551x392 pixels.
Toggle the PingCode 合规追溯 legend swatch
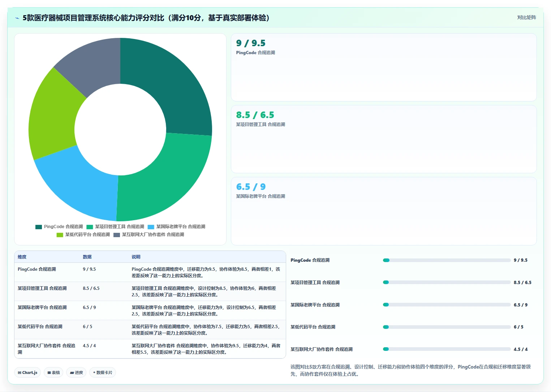(x=39, y=227)
